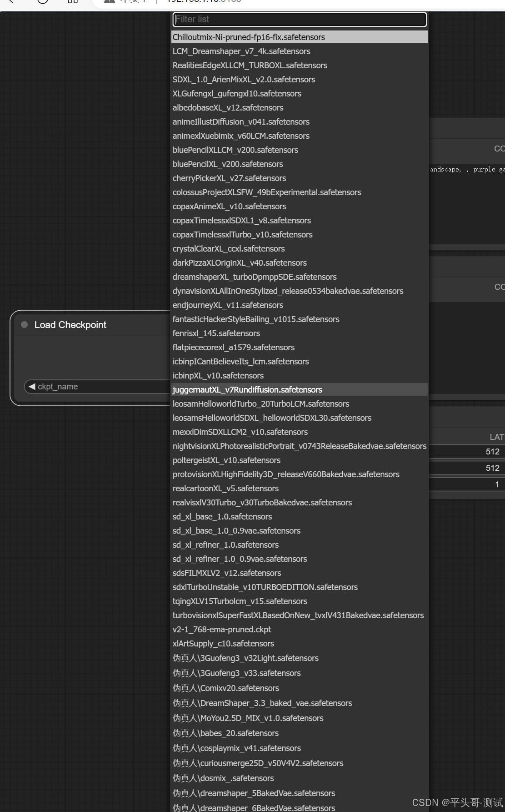Open the ckpt_name combo widget

(x=98, y=387)
